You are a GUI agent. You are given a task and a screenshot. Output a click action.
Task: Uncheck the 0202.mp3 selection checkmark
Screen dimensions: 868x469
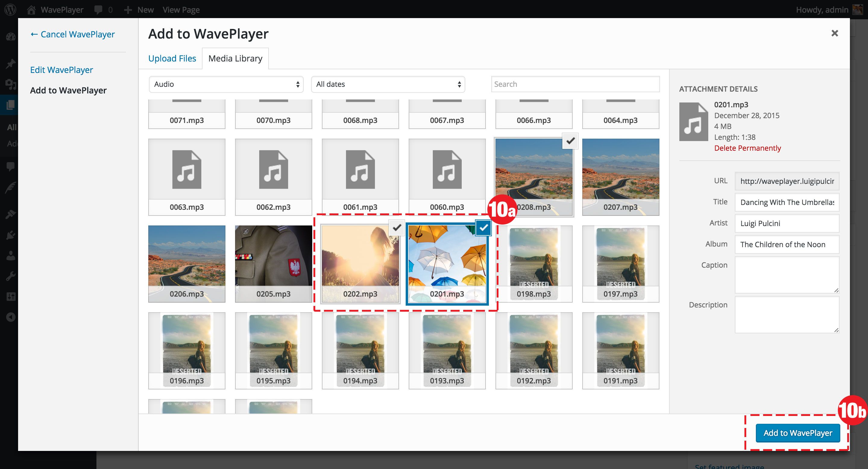397,228
